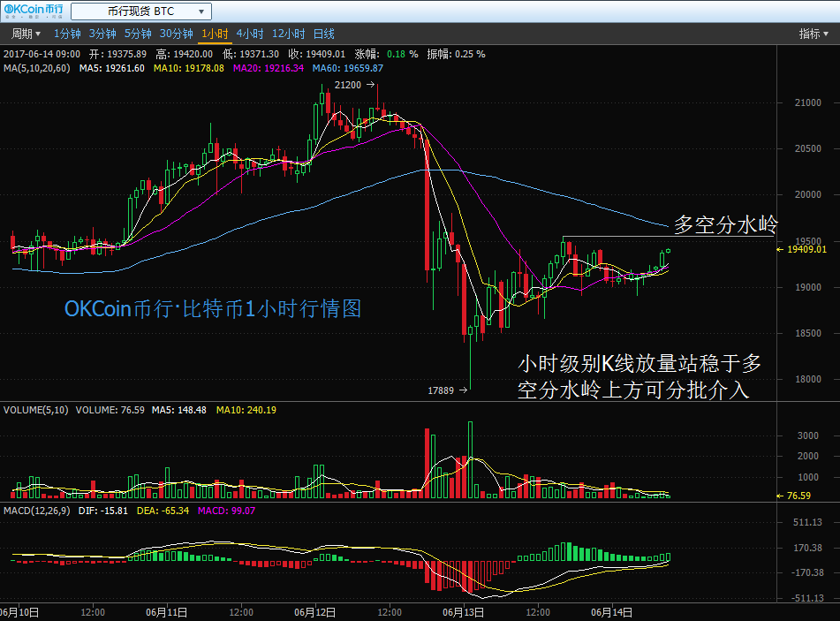
Task: Click the 21200 high price annotation
Action: (x=348, y=85)
